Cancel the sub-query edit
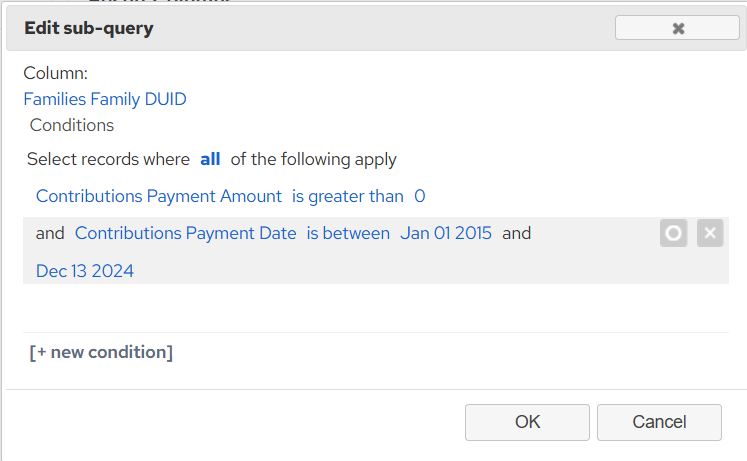Image resolution: width=747 pixels, height=461 pixels. click(x=659, y=422)
